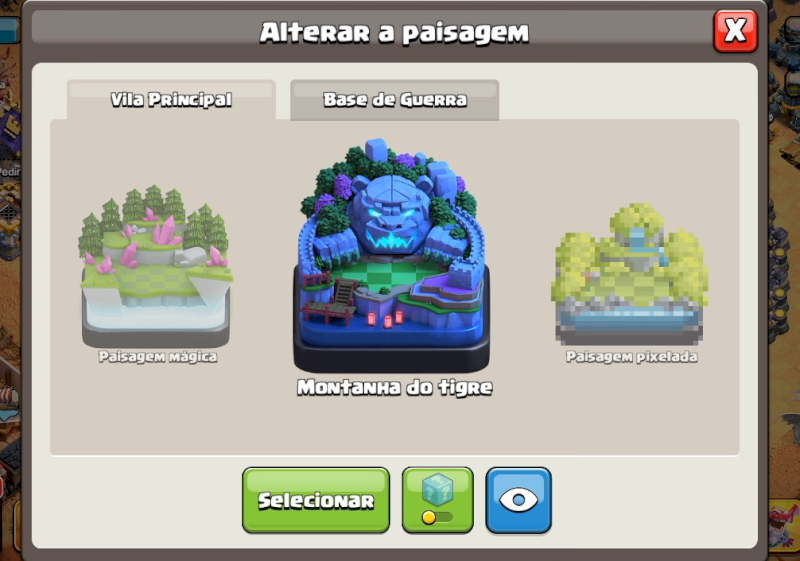
Task: Click the green Selecionar button
Action: tap(316, 500)
